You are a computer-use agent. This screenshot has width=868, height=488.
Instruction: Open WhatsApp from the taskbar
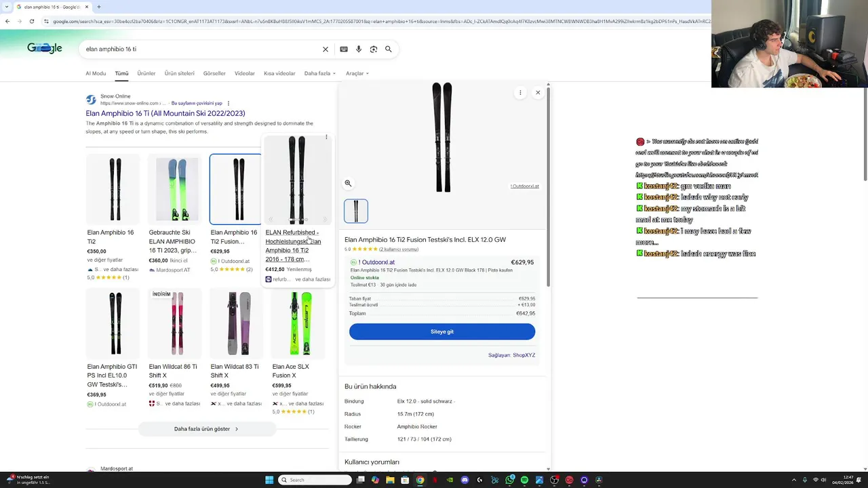[509, 480]
